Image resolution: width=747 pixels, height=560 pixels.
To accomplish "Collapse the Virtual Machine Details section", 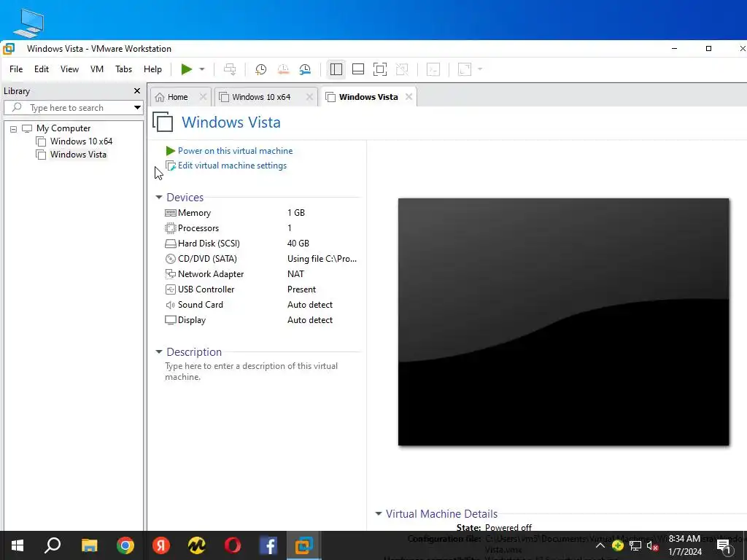I will click(379, 514).
